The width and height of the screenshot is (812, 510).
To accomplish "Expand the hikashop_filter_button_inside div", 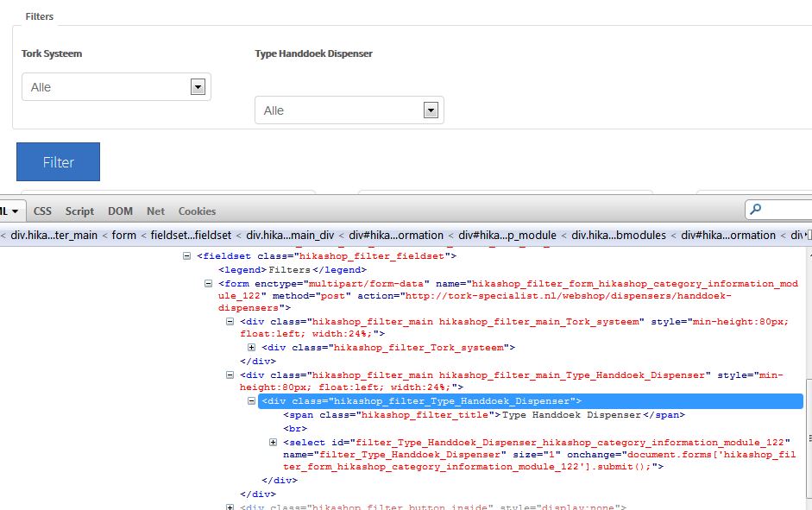I will 230,507.
